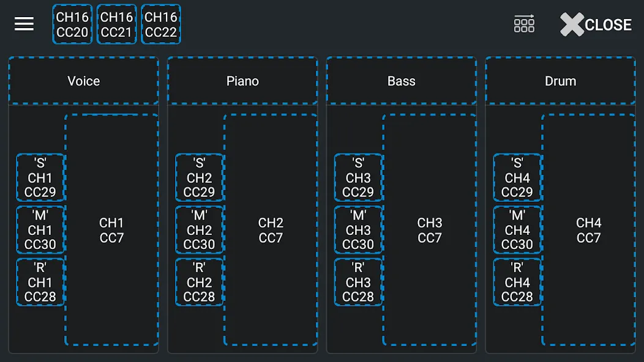Open the hamburger menu
Viewport: 644px width, 362px height.
[24, 24]
